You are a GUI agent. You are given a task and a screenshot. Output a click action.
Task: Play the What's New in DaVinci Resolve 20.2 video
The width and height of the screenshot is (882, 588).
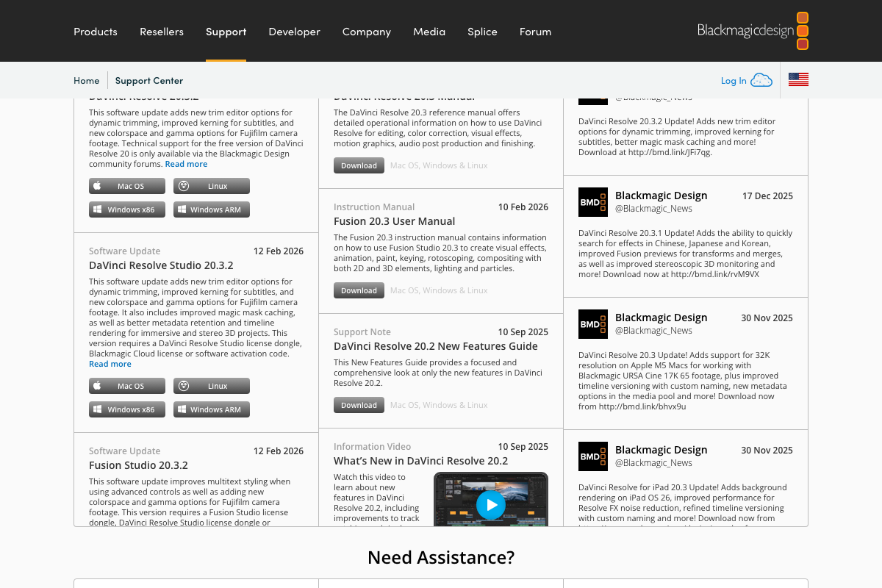click(491, 505)
